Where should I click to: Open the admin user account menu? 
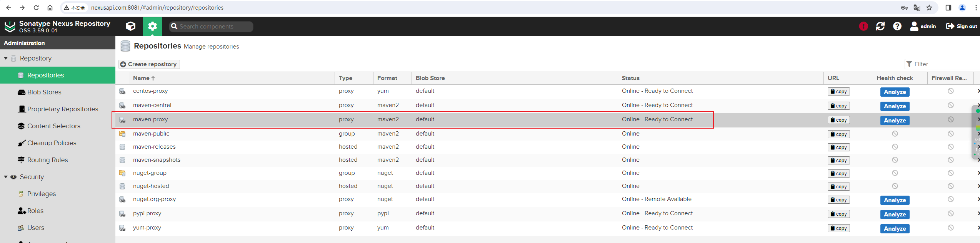pos(923,26)
